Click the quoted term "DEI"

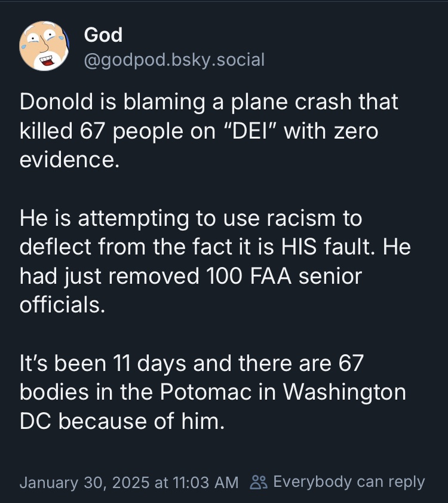pos(250,131)
